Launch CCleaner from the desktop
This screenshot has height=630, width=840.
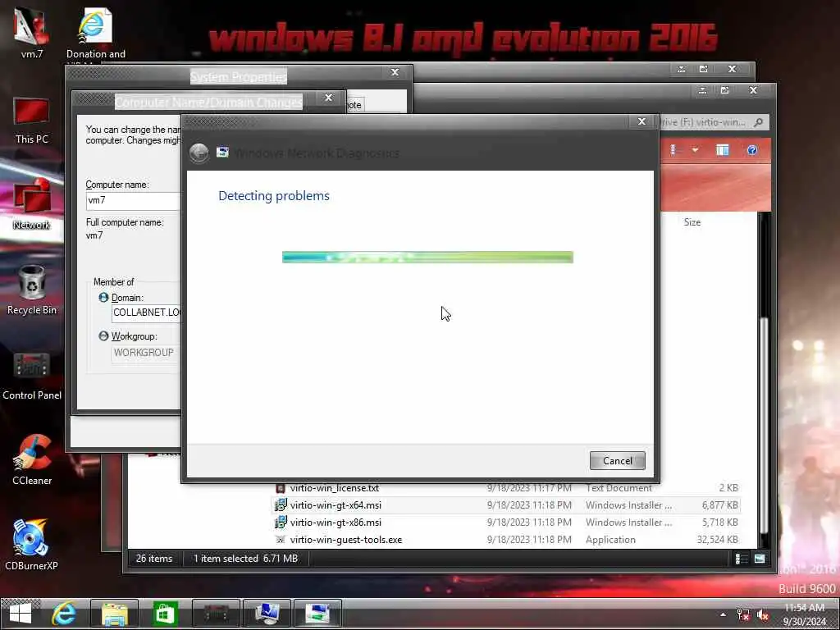32,461
